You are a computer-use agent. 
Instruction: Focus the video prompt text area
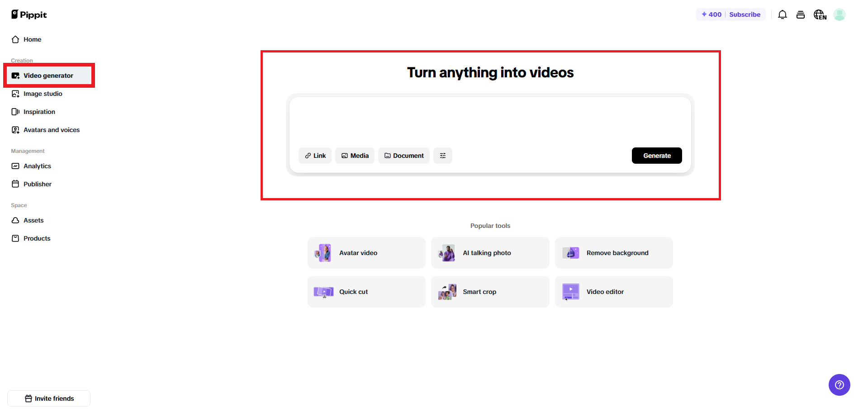click(x=490, y=121)
